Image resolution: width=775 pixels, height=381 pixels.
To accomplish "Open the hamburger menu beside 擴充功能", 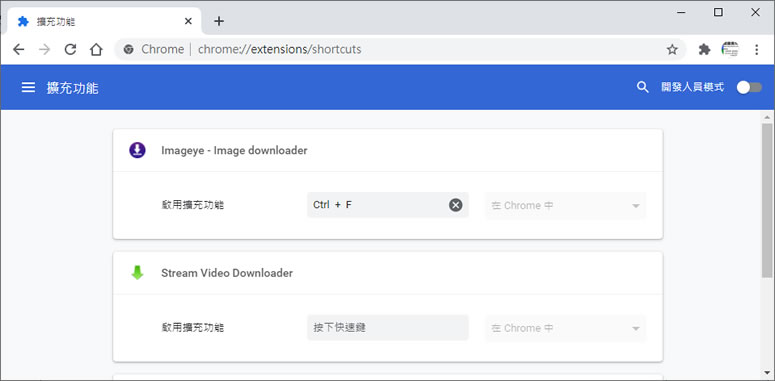I will pyautogui.click(x=28, y=87).
